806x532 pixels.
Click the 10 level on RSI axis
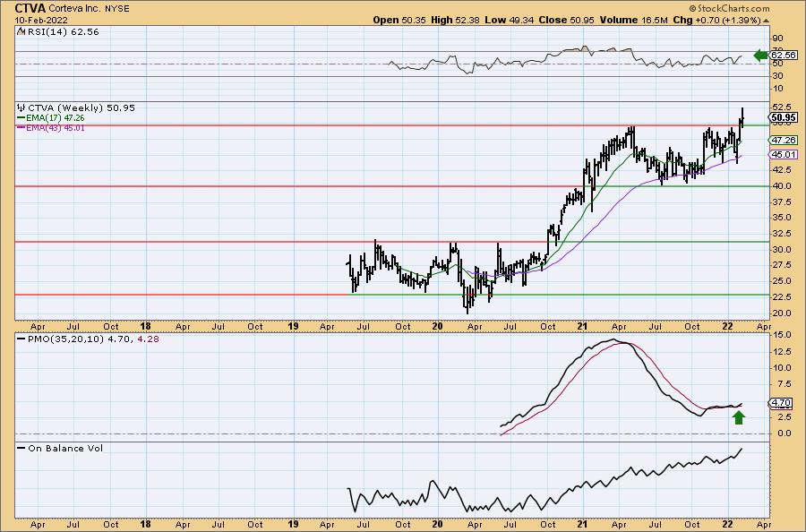tap(777, 89)
